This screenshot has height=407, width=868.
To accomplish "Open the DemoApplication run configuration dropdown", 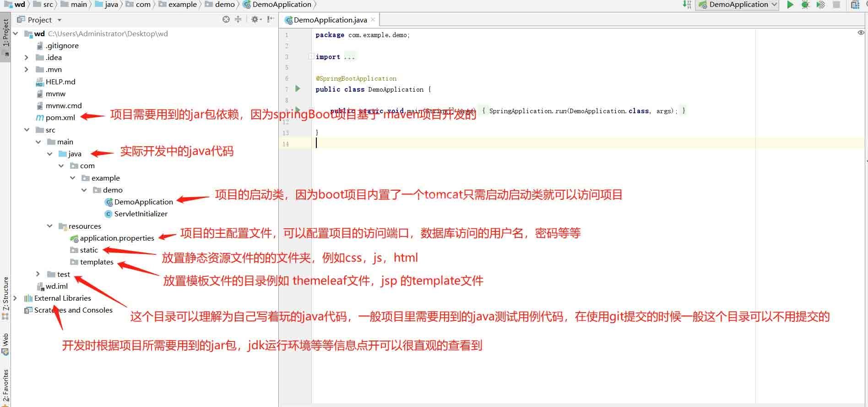I will click(737, 5).
